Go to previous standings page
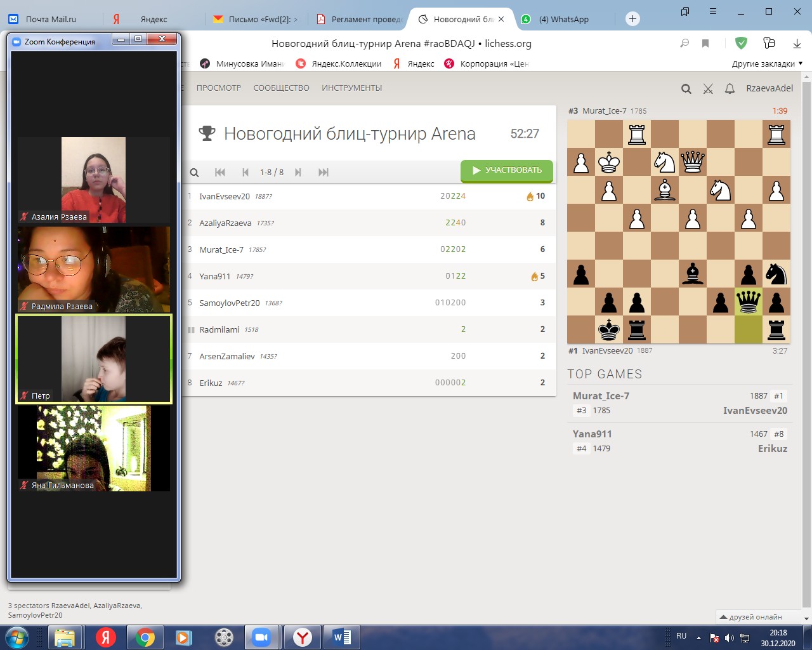 pos(246,173)
